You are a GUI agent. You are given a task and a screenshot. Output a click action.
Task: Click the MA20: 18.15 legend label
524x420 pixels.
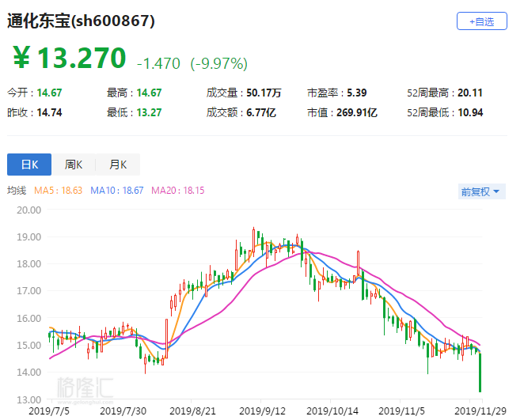[178, 191]
